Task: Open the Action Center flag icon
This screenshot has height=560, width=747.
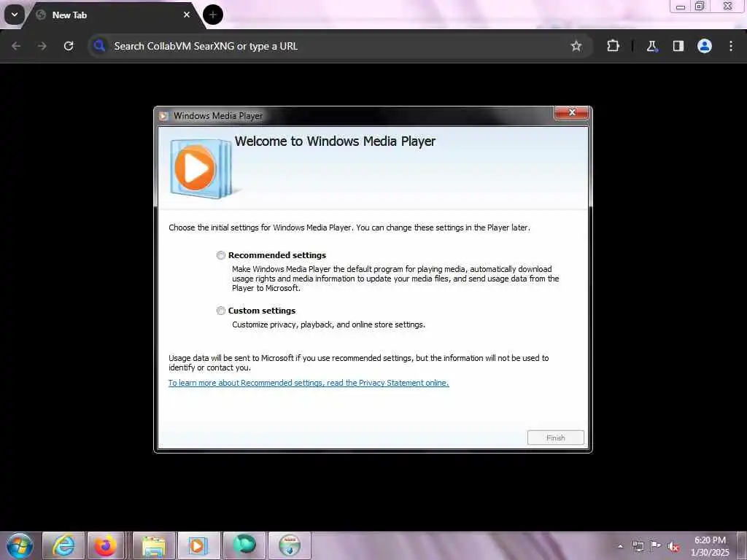Action: pos(656,546)
